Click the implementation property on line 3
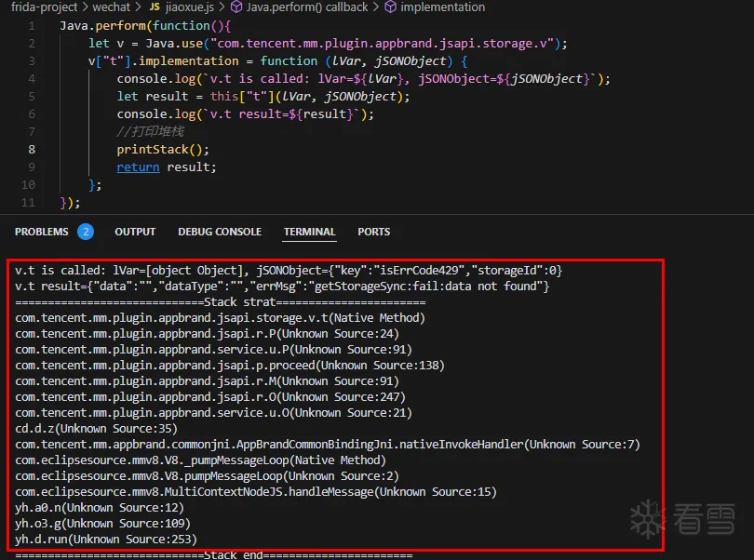The width and height of the screenshot is (754, 560). tap(188, 61)
